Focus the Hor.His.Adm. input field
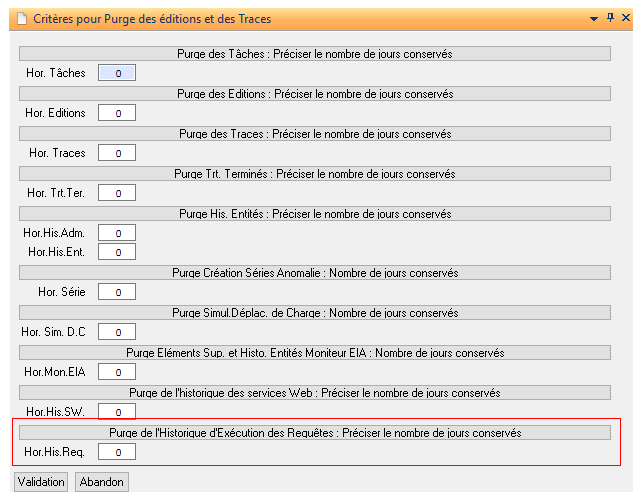The width and height of the screenshot is (643, 504). (x=117, y=233)
